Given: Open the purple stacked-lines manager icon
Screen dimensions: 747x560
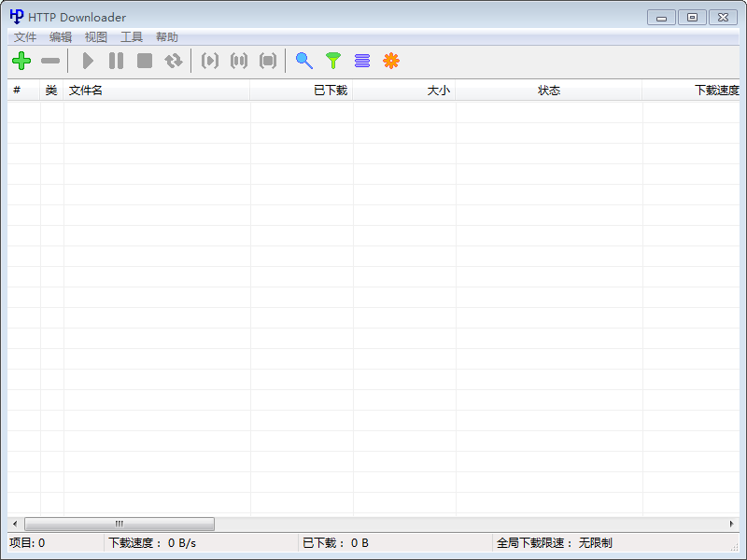Looking at the screenshot, I should pos(362,61).
